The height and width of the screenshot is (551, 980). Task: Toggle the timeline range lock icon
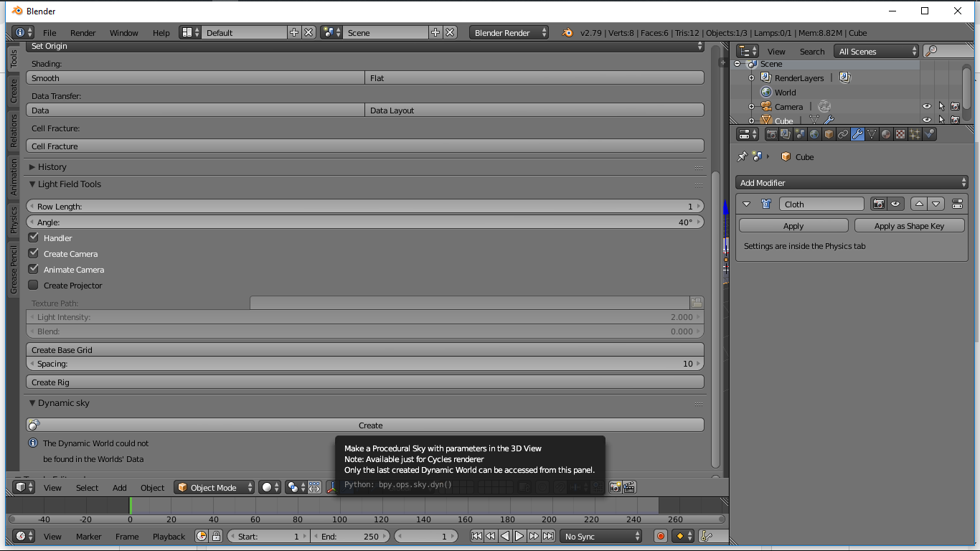[x=216, y=536]
